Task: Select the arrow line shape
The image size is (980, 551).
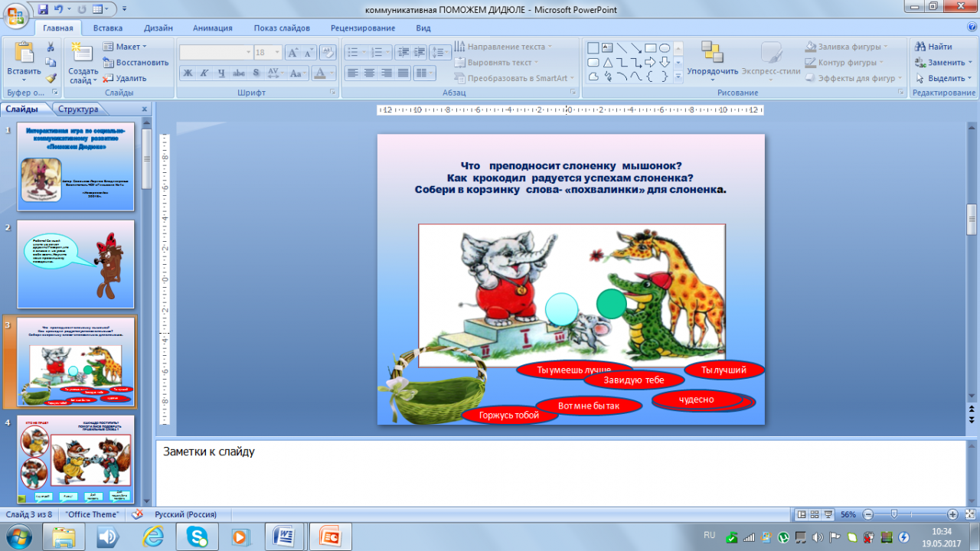Action: point(636,47)
